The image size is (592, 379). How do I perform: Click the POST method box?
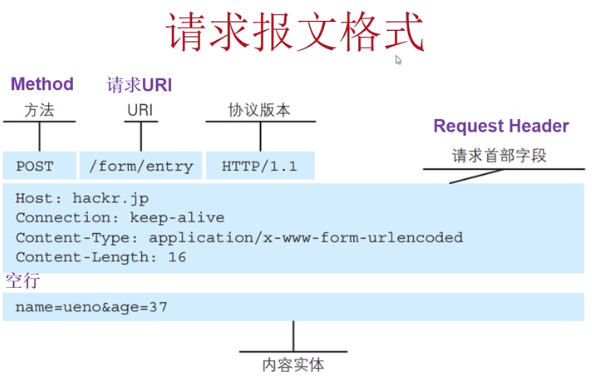[x=40, y=166]
